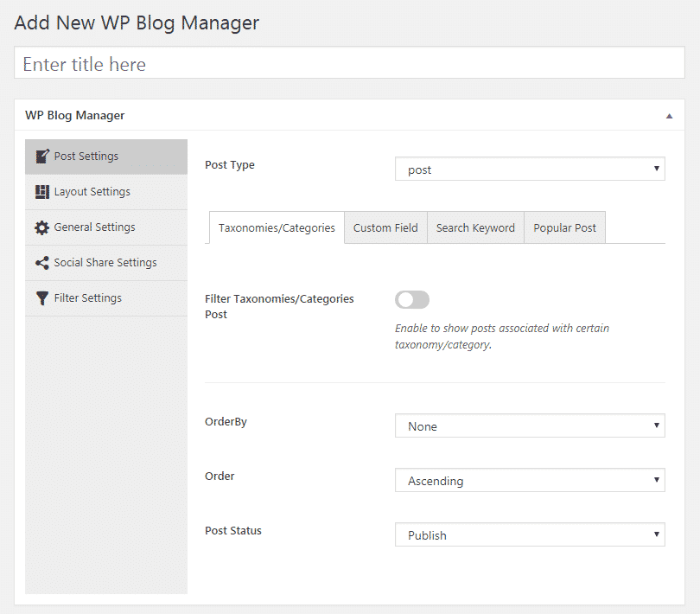Screen dimensions: 700x614
Task: Open the OrderBy dropdown
Action: [530, 425]
